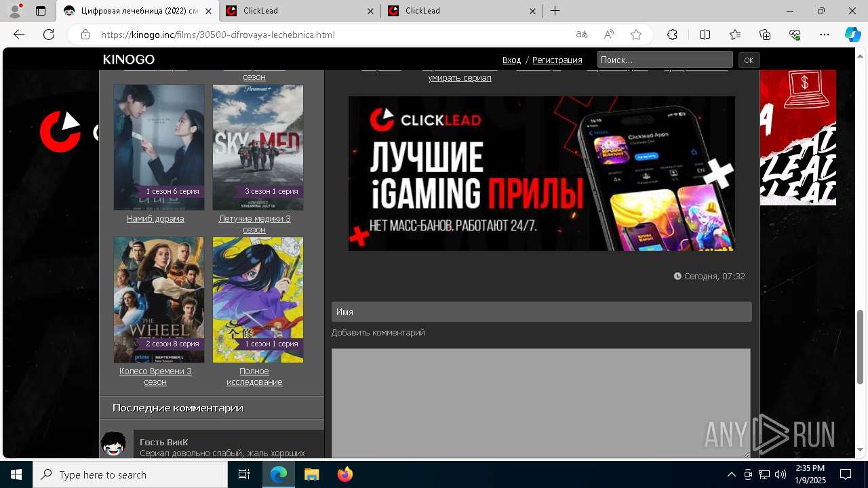Viewport: 868px width, 488px height.
Task: Enable Read aloud icon in address bar
Action: tap(609, 35)
